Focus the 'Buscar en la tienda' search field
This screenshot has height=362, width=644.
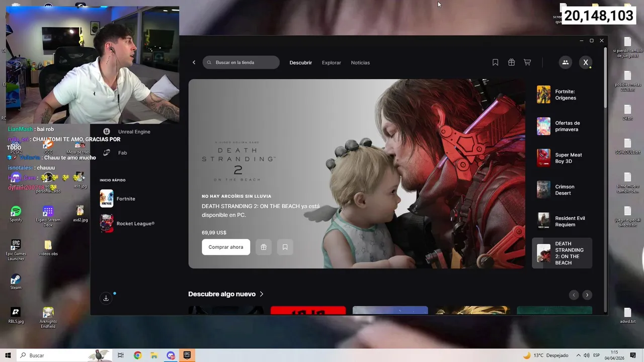[241, 62]
